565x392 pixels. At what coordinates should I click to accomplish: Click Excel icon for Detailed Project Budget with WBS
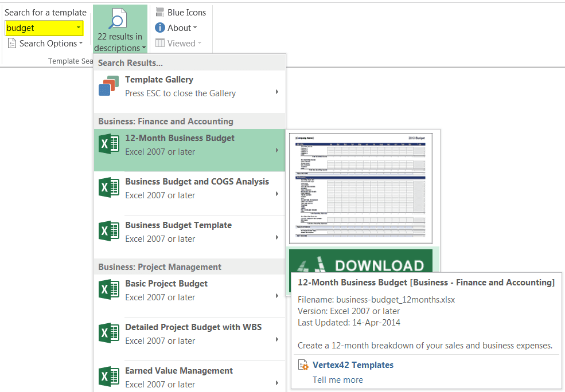[x=109, y=333]
